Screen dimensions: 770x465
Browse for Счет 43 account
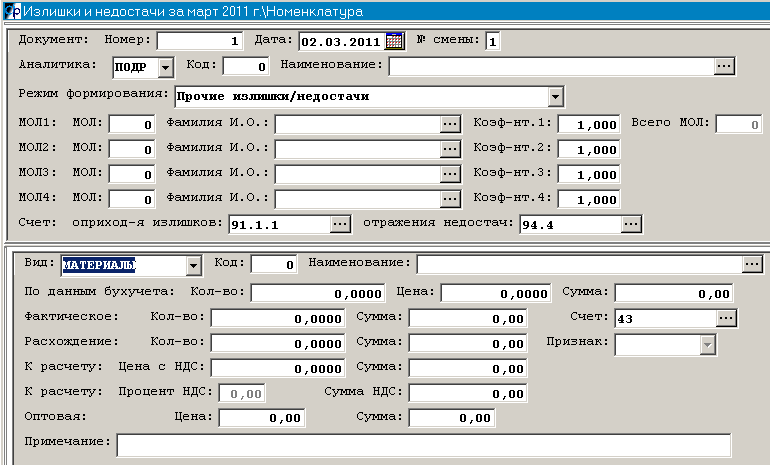tap(726, 318)
